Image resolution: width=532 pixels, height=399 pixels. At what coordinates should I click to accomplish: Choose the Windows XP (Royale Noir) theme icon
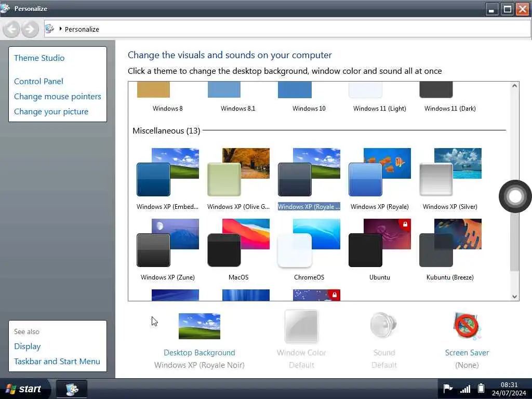click(x=309, y=172)
